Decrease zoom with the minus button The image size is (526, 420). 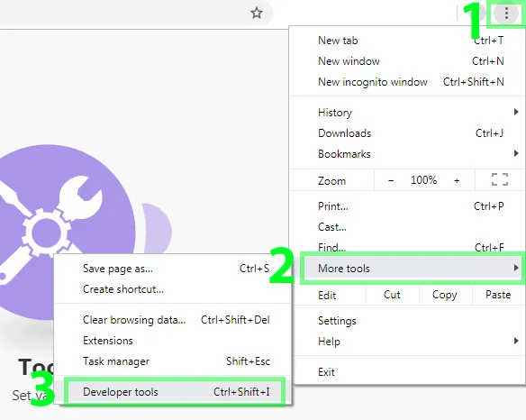(x=391, y=180)
